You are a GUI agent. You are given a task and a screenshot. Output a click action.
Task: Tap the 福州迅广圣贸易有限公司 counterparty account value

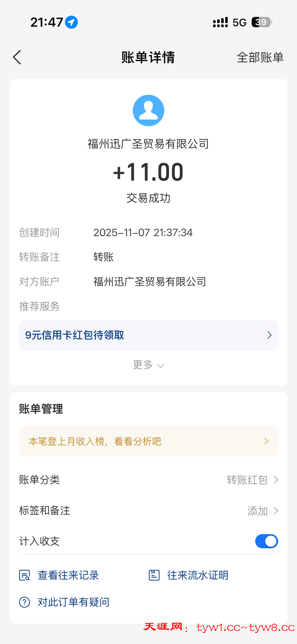150,282
